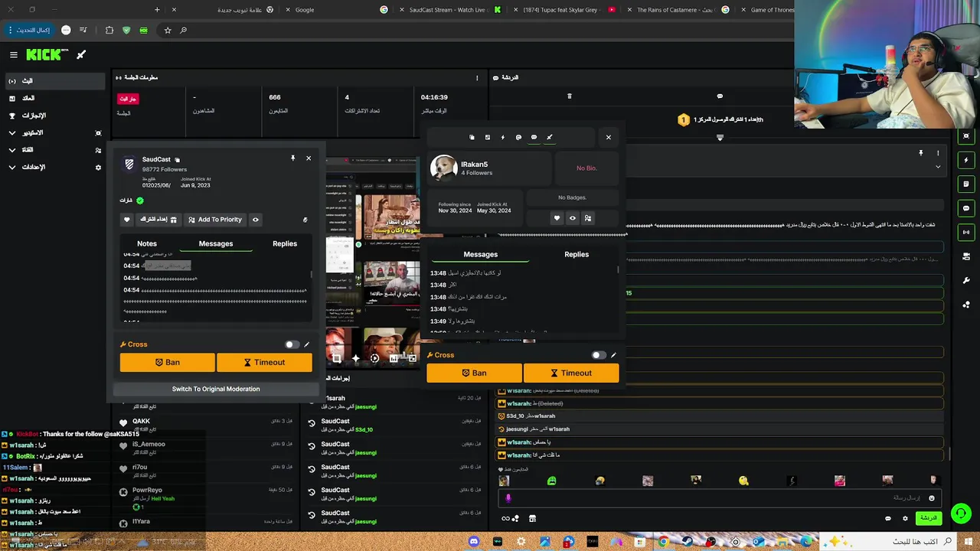980x551 pixels.
Task: Pin the SaudCast user card
Action: tap(292, 158)
